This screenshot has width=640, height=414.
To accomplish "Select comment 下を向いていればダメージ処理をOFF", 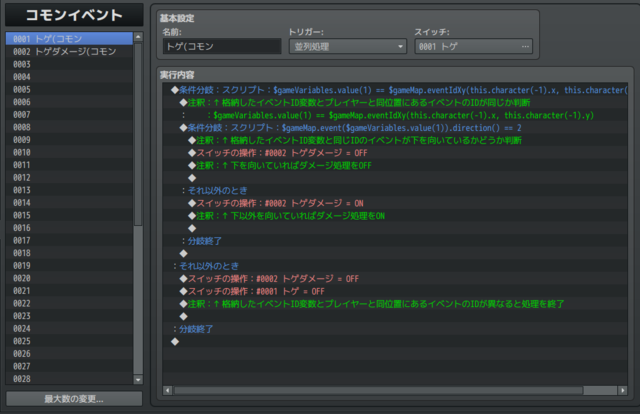I will click(395, 165).
